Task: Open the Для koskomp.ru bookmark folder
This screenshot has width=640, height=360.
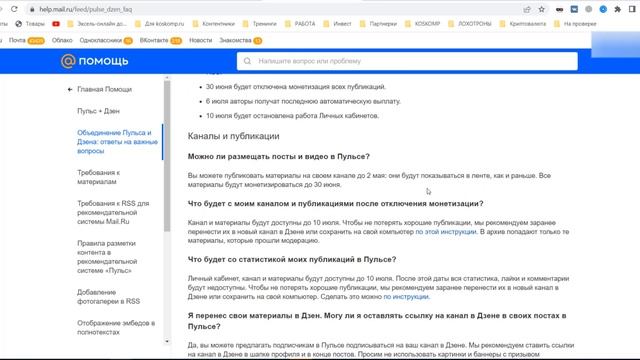Action: 160,24
